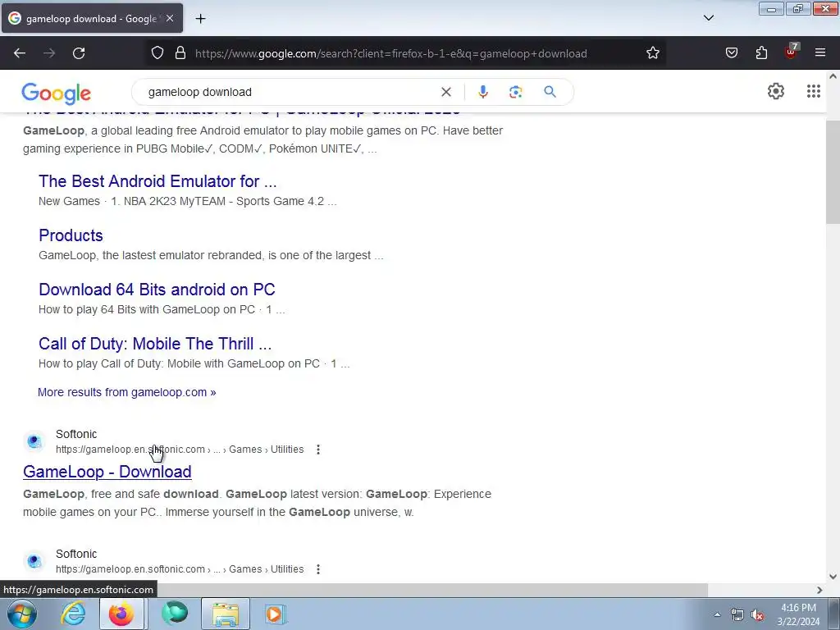This screenshot has width=840, height=630.
Task: Click second Softonic URL breadcrumb text
Action: point(180,569)
